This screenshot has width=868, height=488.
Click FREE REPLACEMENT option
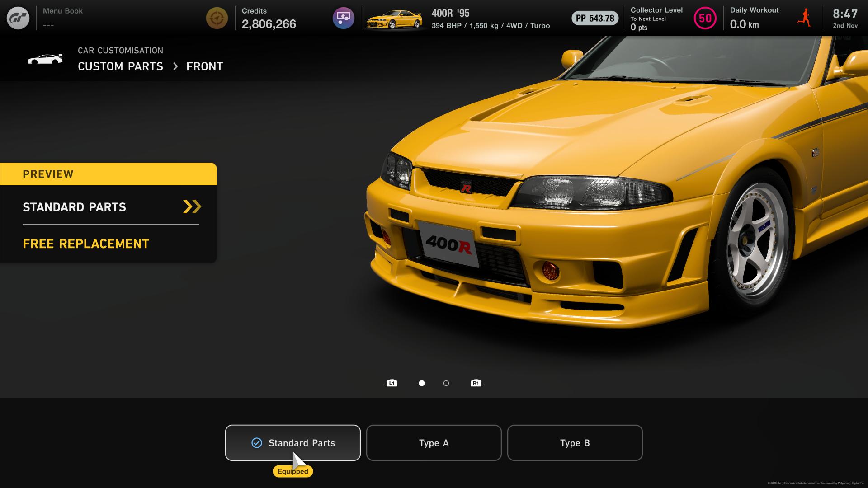click(x=86, y=244)
